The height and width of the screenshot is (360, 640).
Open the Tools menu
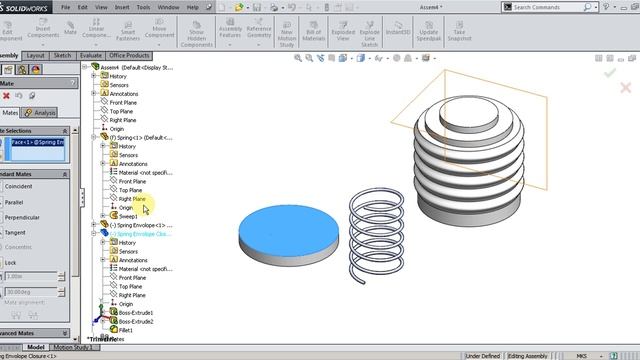click(143, 7)
